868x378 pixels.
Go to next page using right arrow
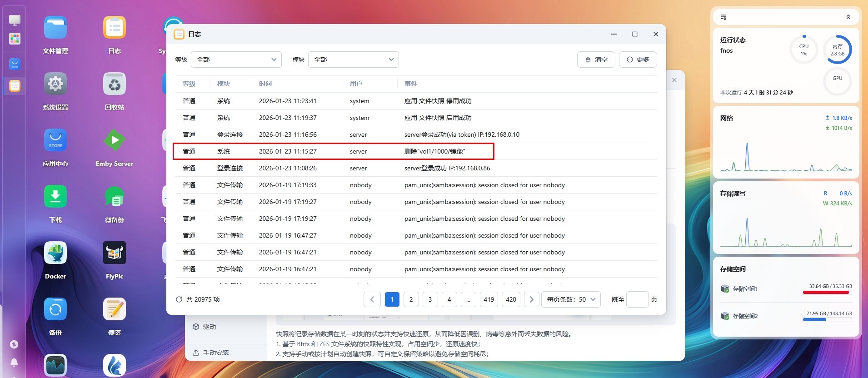tap(532, 299)
